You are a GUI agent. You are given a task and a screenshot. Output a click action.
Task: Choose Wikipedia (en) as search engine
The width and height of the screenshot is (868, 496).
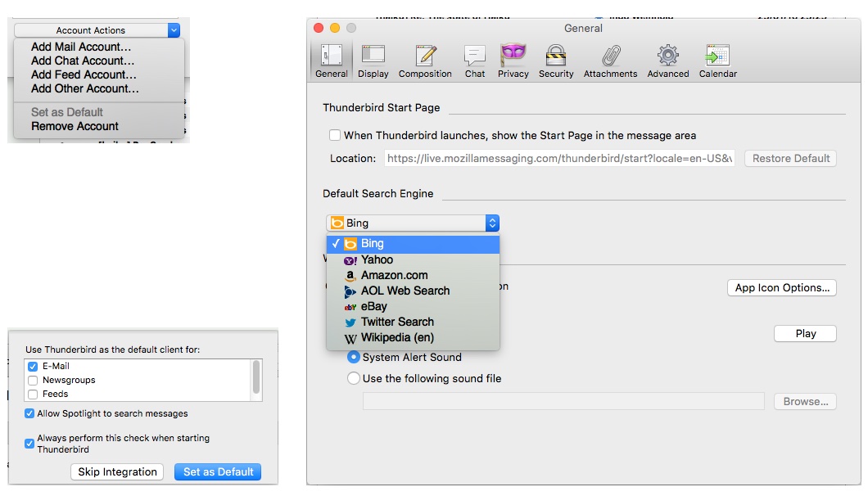tap(413, 337)
